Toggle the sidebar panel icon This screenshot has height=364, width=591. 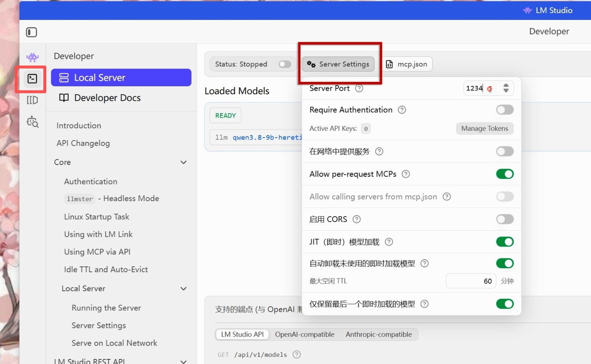pos(32,32)
